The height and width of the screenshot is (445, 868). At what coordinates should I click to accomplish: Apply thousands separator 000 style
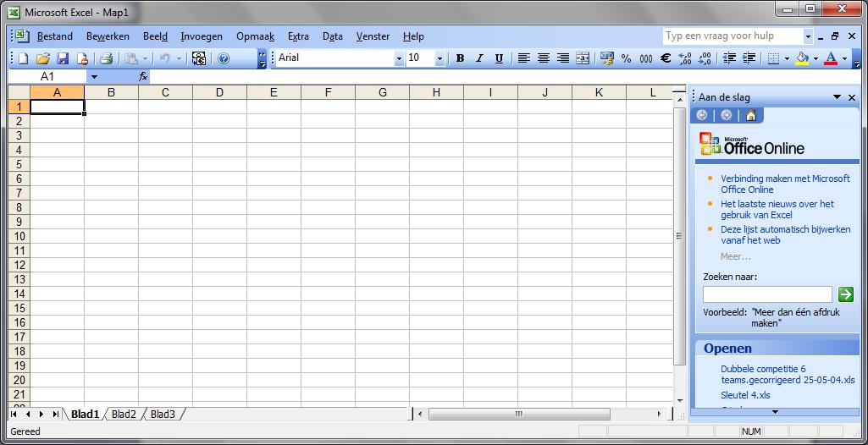646,58
